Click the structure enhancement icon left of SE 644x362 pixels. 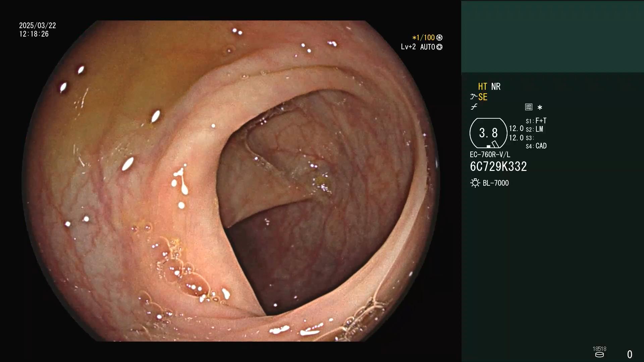[473, 97]
